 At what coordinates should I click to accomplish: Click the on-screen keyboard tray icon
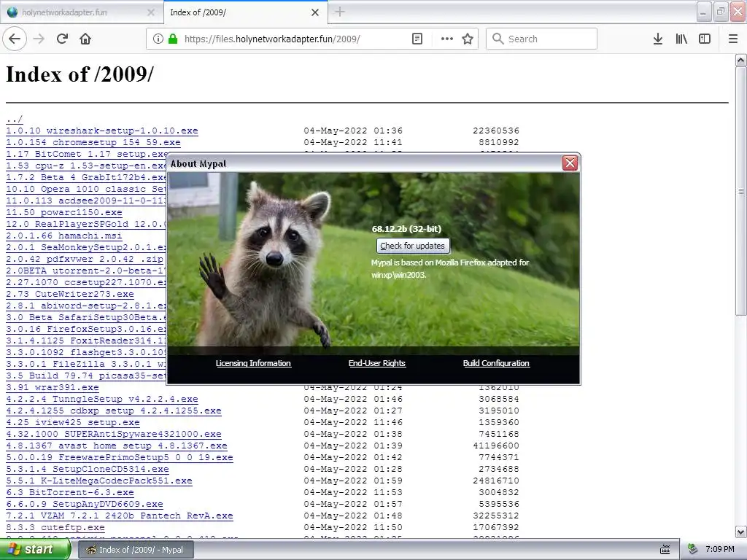[x=665, y=550]
